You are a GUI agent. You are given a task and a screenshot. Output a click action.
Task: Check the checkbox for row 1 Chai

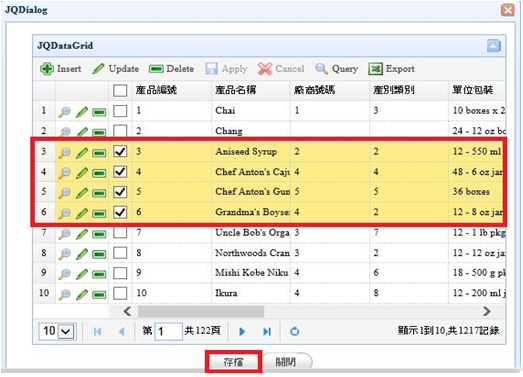coord(120,111)
